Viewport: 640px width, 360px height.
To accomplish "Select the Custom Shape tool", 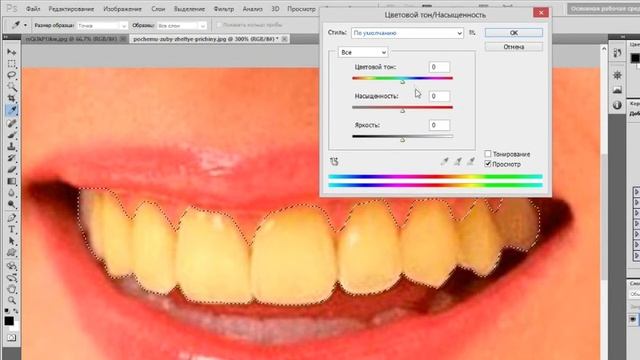I will 11,253.
